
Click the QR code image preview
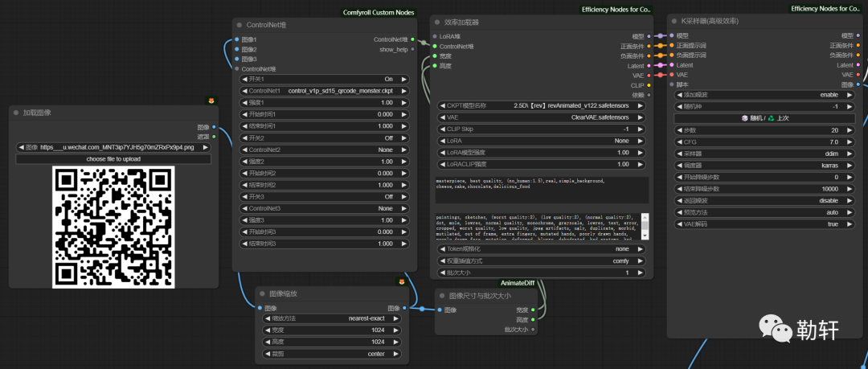(113, 228)
